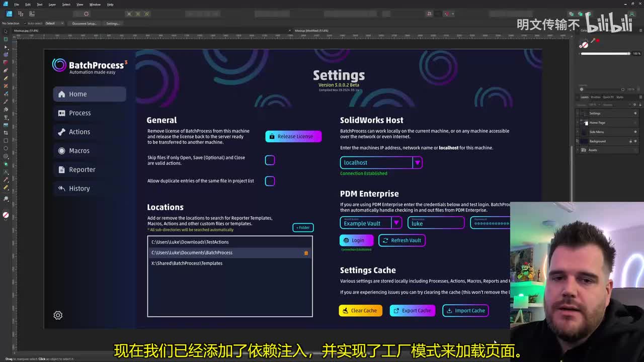644x362 pixels.
Task: Open the localhost host dropdown arrow
Action: click(x=417, y=163)
